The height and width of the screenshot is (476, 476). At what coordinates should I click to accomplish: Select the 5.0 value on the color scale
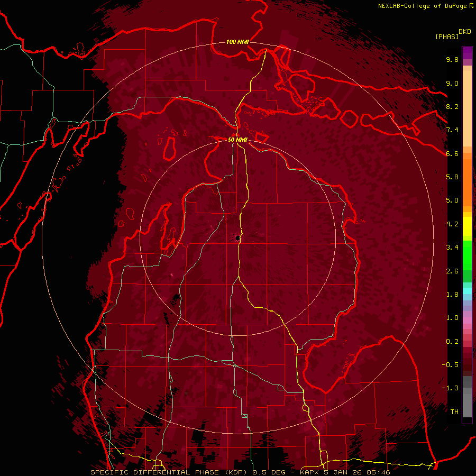pos(452,200)
